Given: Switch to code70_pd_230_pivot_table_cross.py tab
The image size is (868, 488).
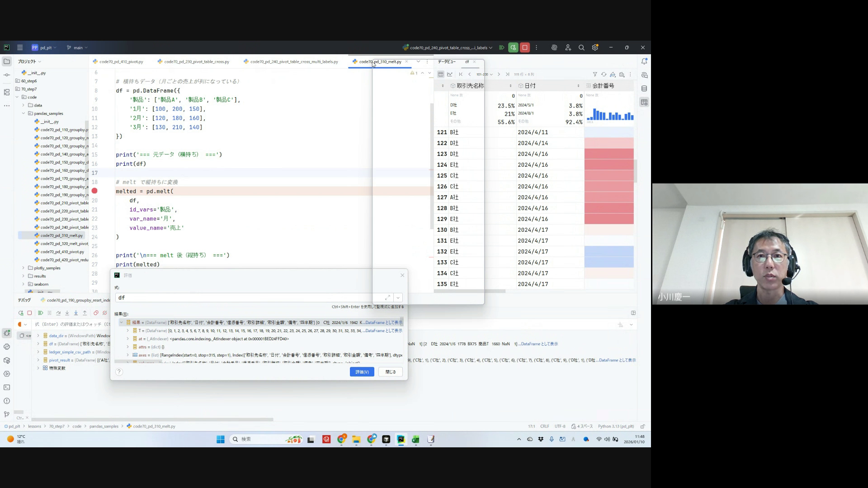Looking at the screenshot, I should [196, 61].
